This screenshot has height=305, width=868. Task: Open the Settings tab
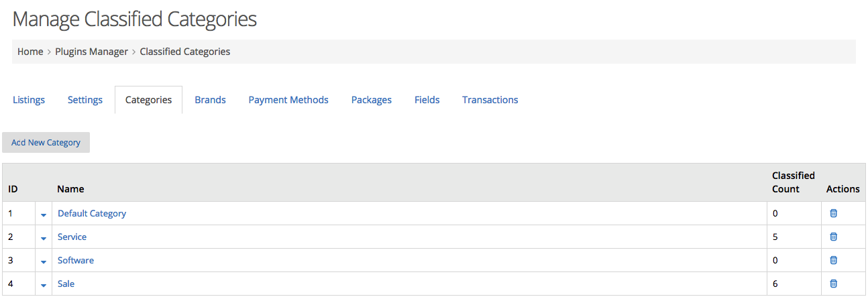85,100
